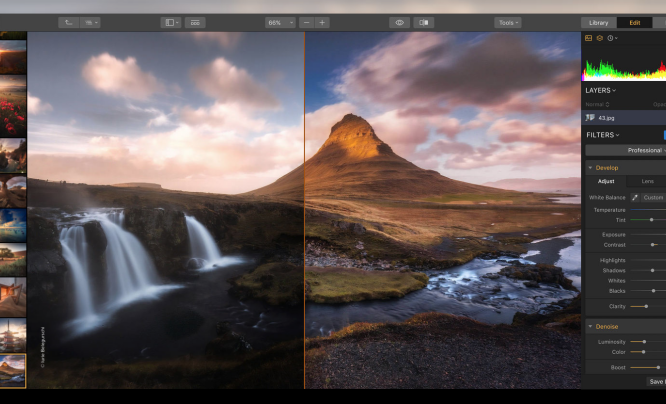Click the Exposure slider track
The height and width of the screenshot is (404, 666).
[x=648, y=234]
